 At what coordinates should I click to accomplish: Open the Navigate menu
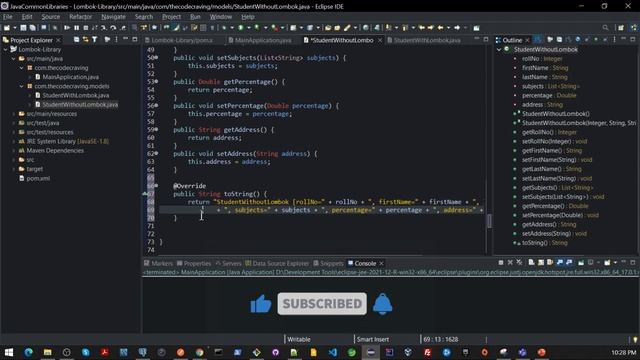pyautogui.click(x=113, y=17)
